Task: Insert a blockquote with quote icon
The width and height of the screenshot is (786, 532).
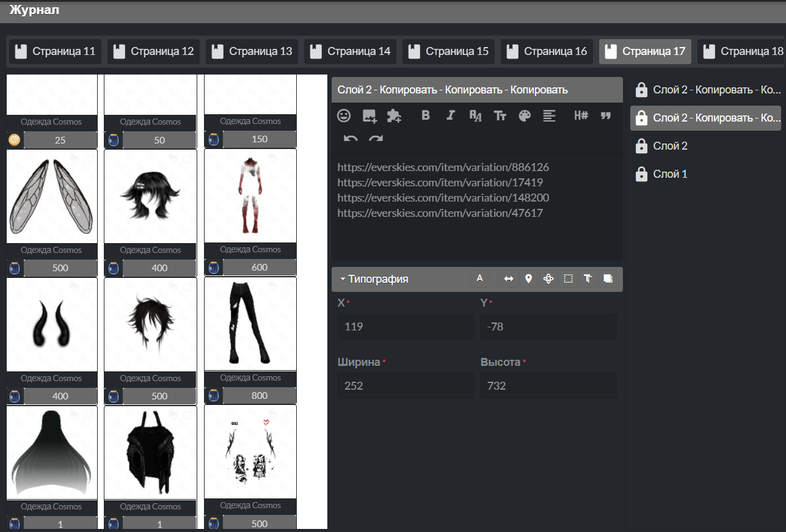Action: click(606, 115)
